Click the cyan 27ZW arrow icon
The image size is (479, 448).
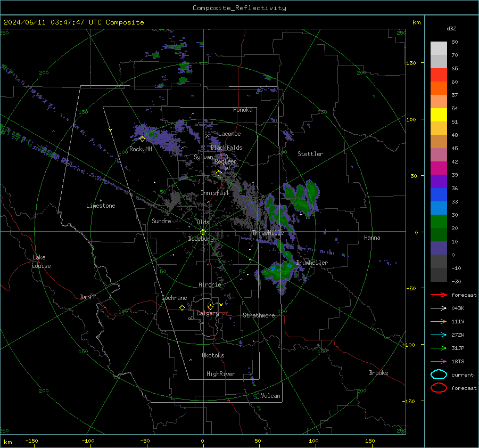(439, 335)
